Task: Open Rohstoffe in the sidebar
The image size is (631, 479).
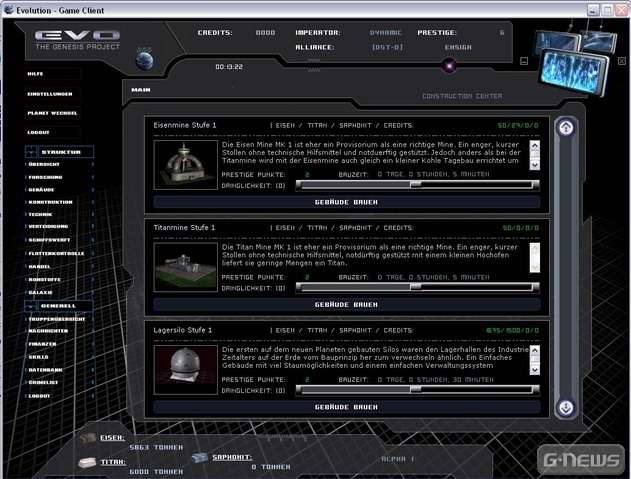Action: click(x=44, y=279)
